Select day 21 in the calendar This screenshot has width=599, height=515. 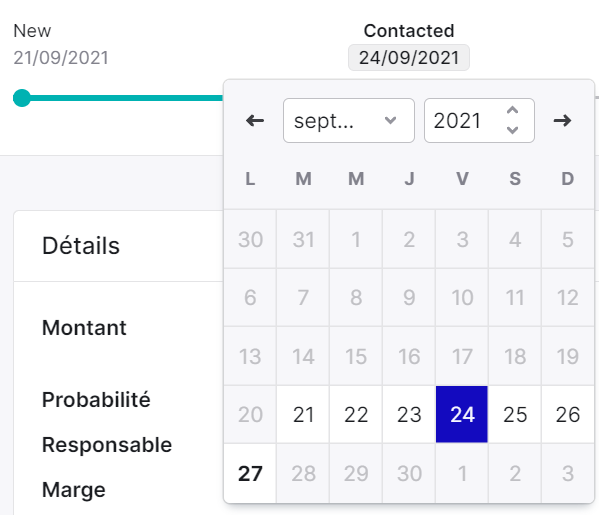click(x=303, y=415)
